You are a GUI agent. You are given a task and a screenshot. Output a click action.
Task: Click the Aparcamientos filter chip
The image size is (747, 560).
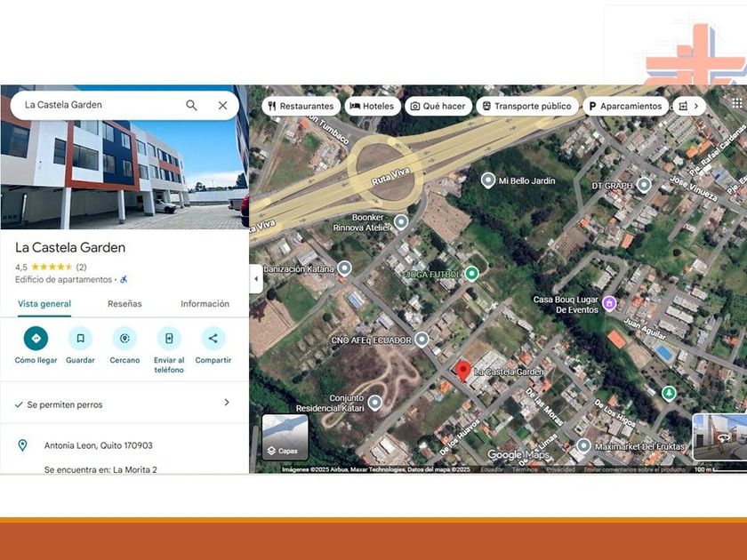(x=625, y=106)
